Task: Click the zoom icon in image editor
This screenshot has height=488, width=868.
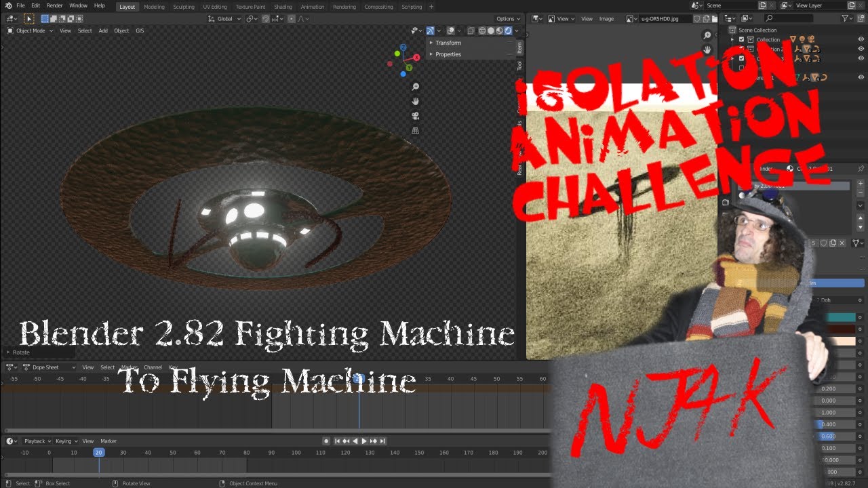Action: click(x=707, y=35)
